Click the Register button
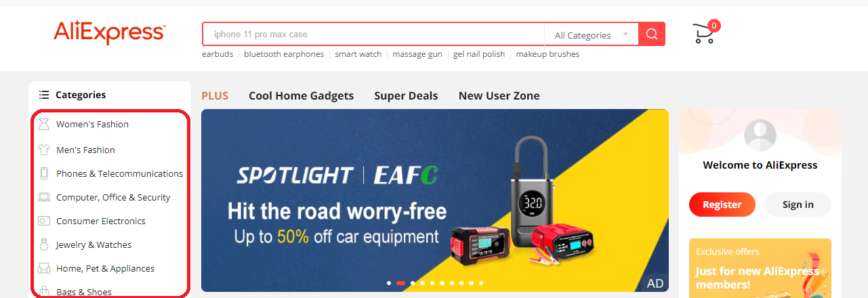 (x=722, y=205)
